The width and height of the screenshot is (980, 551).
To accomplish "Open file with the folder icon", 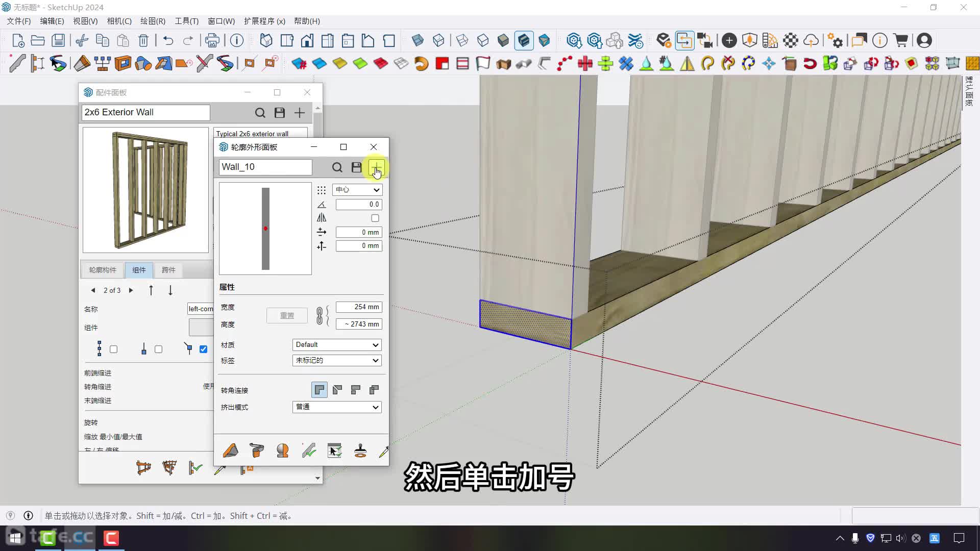I will pos(38,40).
